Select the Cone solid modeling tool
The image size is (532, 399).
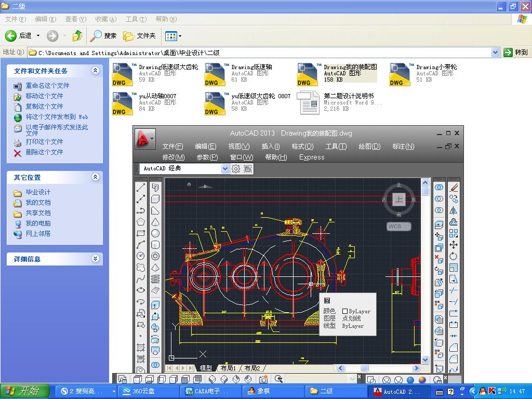click(155, 222)
